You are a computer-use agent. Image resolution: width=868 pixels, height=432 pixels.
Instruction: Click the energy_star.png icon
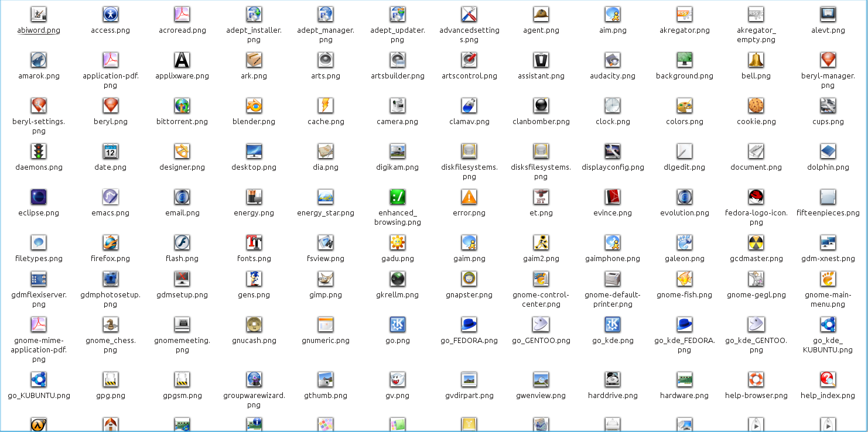coord(326,197)
